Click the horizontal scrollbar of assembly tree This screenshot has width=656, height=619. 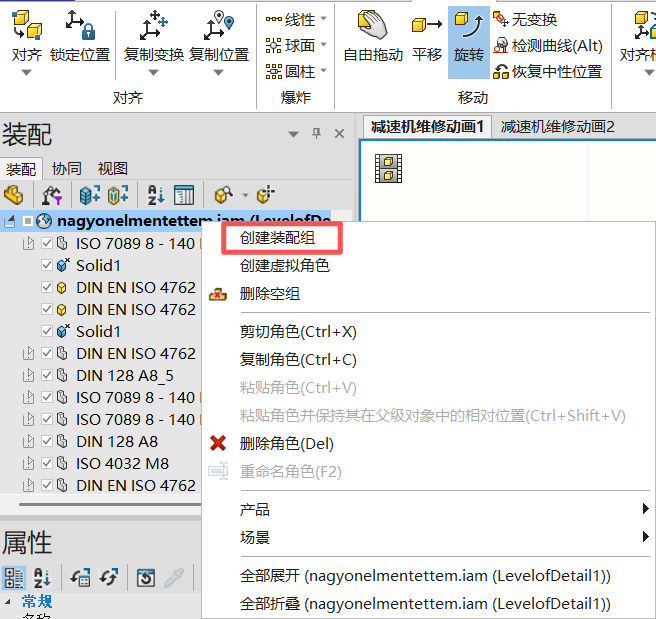110,504
